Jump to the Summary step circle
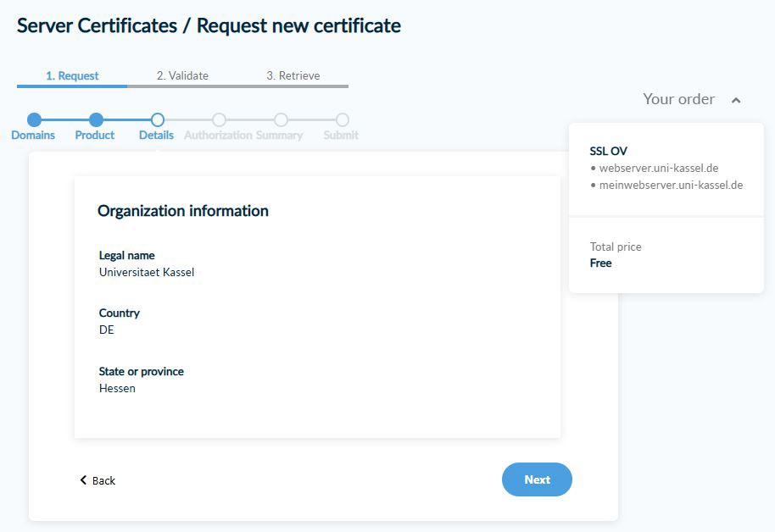 coord(281,120)
